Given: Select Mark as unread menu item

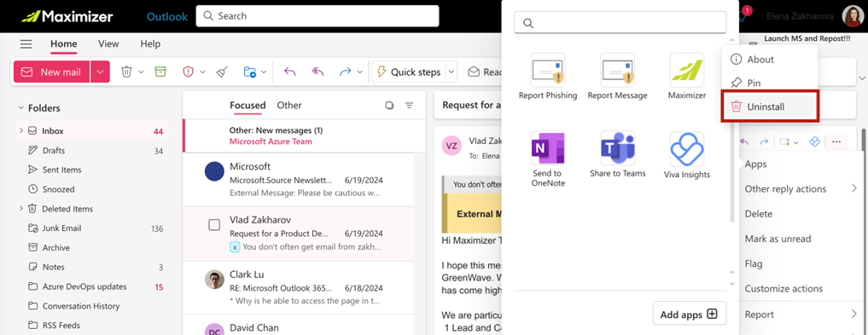Looking at the screenshot, I should 801,239.
